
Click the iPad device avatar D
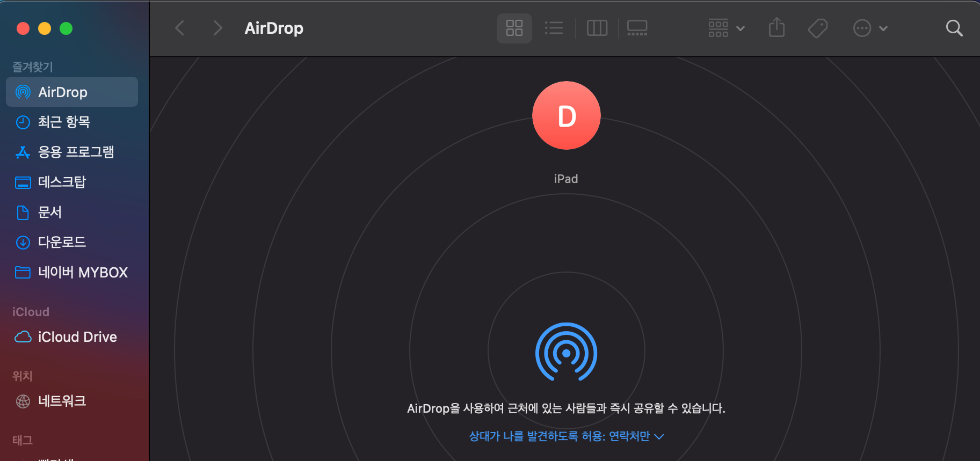(x=566, y=115)
